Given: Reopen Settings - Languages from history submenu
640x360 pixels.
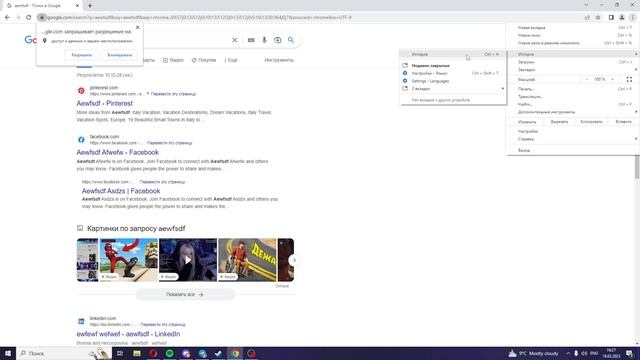Looking at the screenshot, I should 453,81.
